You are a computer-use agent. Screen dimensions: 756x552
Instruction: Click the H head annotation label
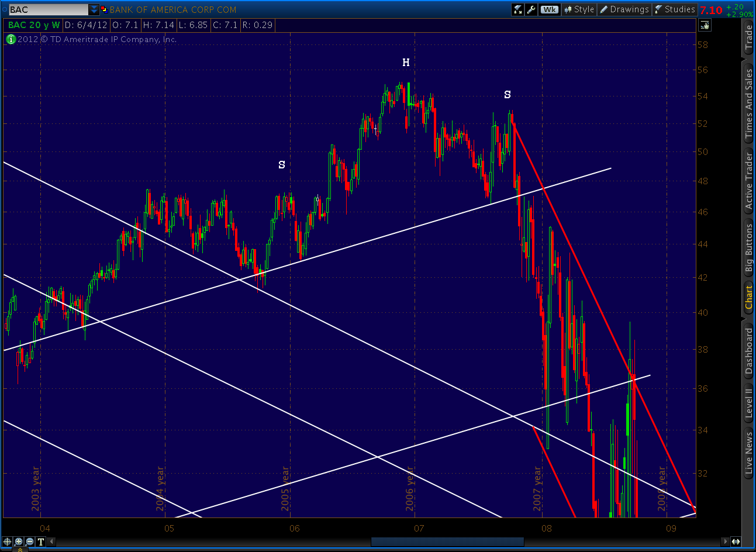(x=406, y=63)
